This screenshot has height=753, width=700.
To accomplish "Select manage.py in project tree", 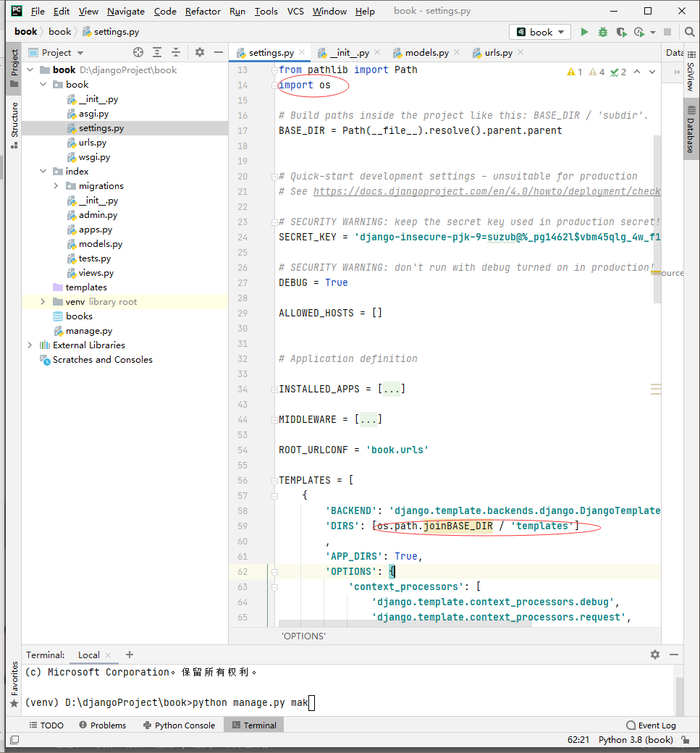I will (x=89, y=331).
